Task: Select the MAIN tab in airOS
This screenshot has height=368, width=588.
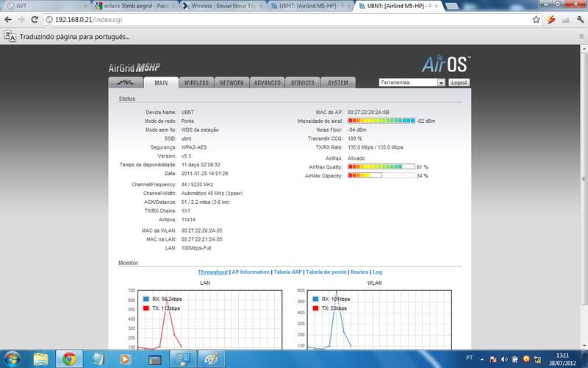Action: (x=161, y=82)
